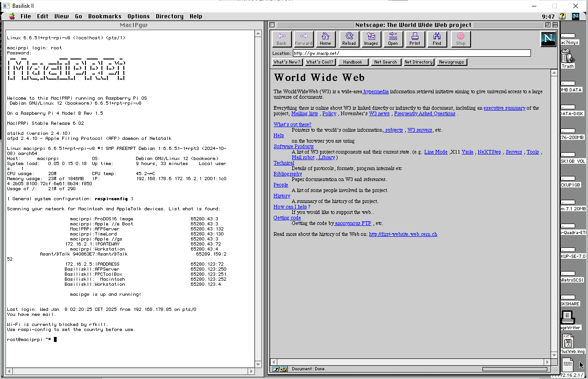Open the Options menu
The image size is (588, 379).
click(138, 16)
